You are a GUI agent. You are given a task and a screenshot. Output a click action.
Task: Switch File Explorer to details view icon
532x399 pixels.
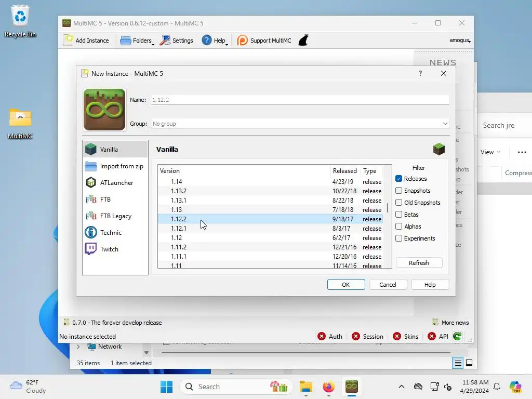(458, 363)
